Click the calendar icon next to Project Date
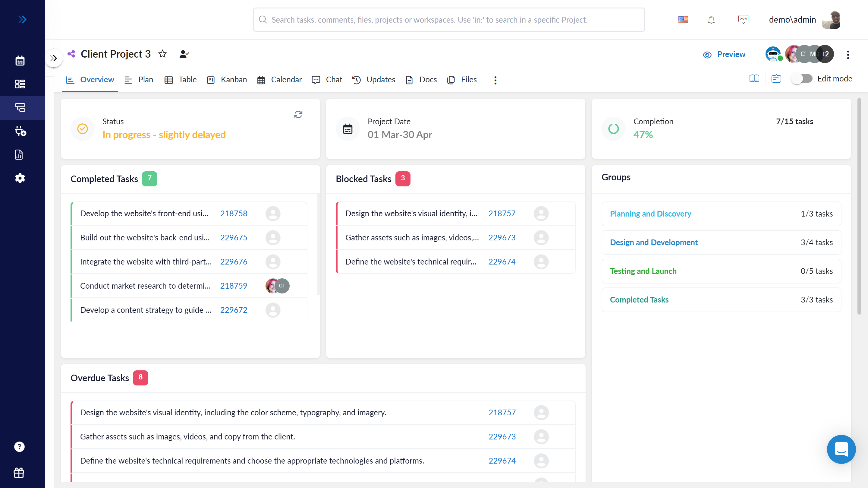Screen dimensions: 868x488 coord(348,129)
